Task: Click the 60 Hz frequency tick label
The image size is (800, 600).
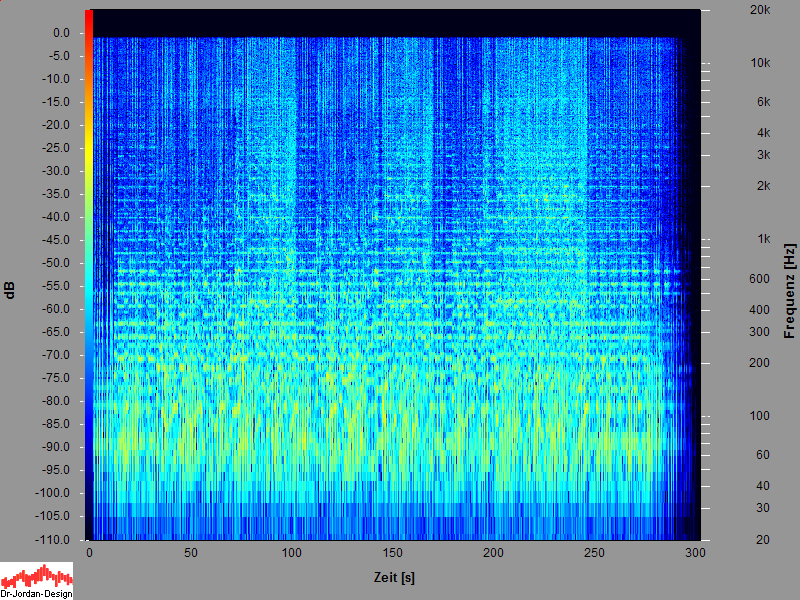Action: pyautogui.click(x=763, y=455)
